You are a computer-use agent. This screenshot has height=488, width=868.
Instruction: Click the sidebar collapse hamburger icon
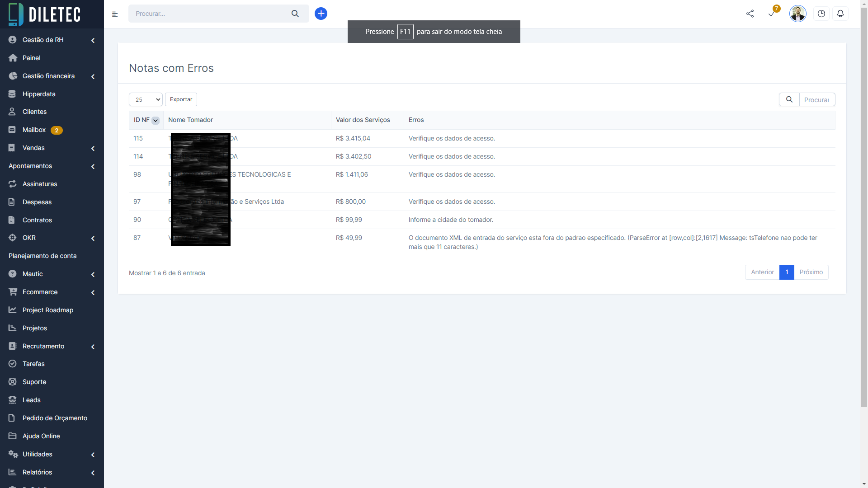point(115,14)
